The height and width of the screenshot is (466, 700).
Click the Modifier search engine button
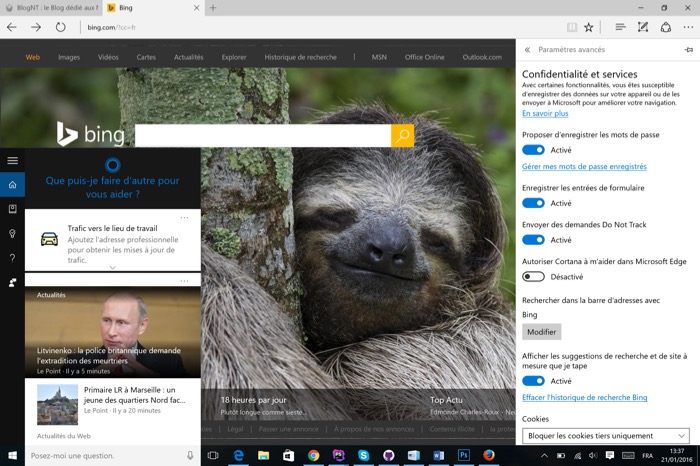click(x=541, y=332)
